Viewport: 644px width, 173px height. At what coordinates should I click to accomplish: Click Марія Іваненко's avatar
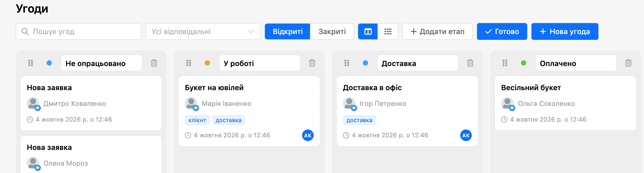(x=191, y=104)
